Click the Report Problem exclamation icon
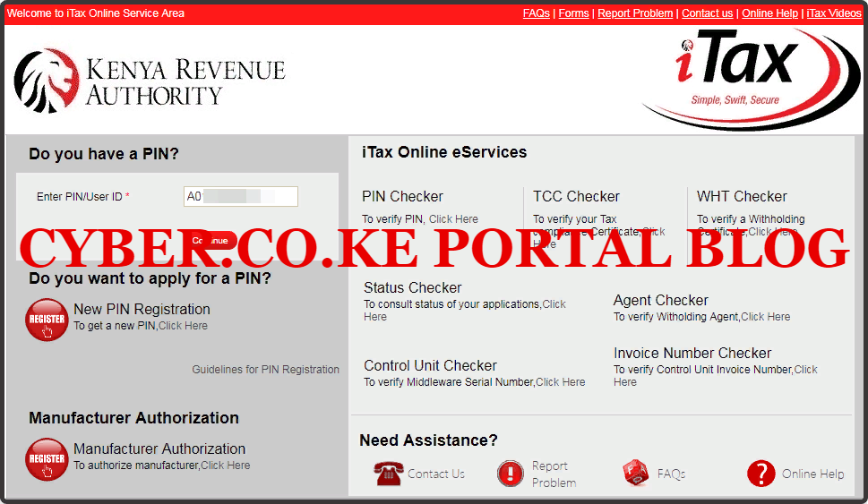 (511, 474)
